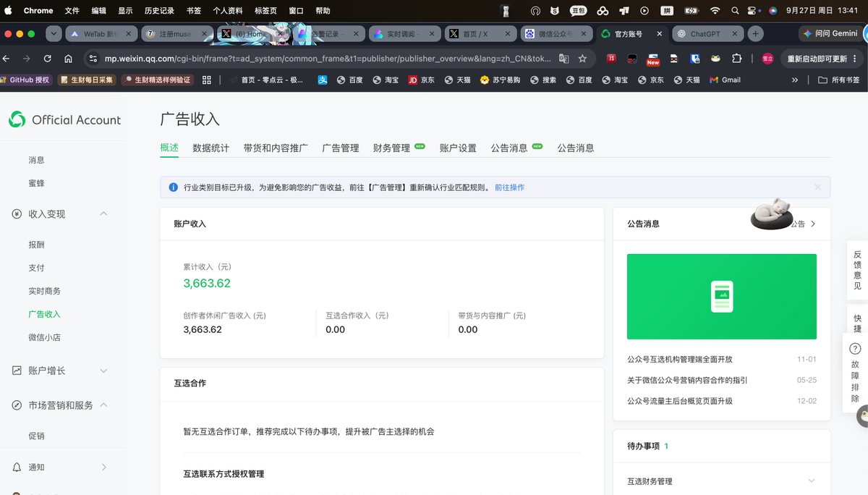Open the 账户设置 tab

point(458,148)
